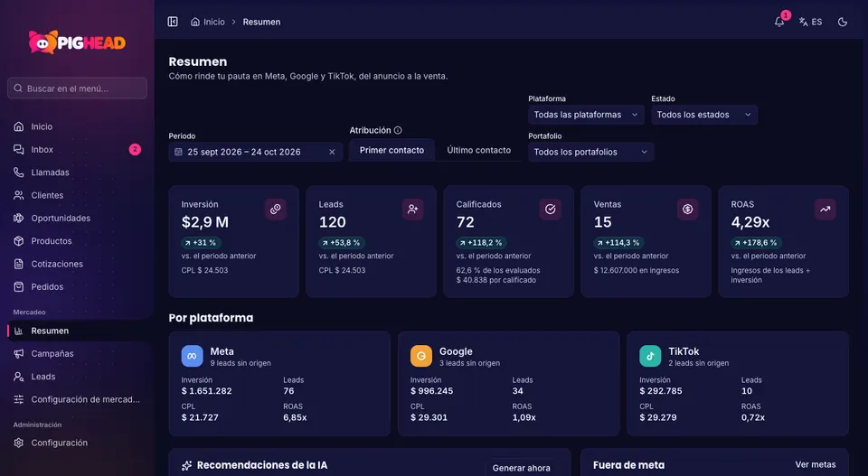This screenshot has height=476, width=868.
Task: Open the Periodo date range picker
Action: click(256, 152)
